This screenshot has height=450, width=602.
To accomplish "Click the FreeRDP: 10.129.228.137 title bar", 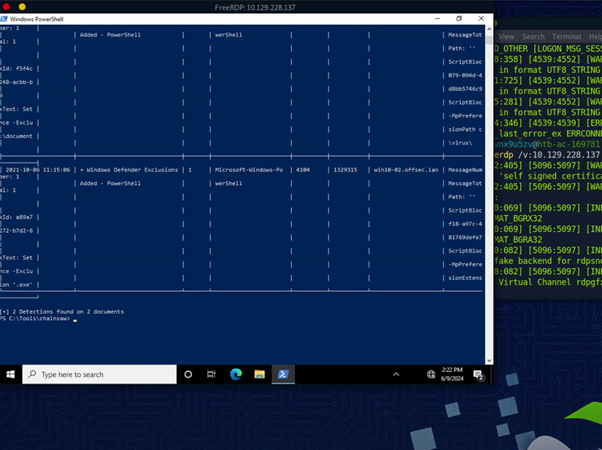I will pyautogui.click(x=255, y=7).
